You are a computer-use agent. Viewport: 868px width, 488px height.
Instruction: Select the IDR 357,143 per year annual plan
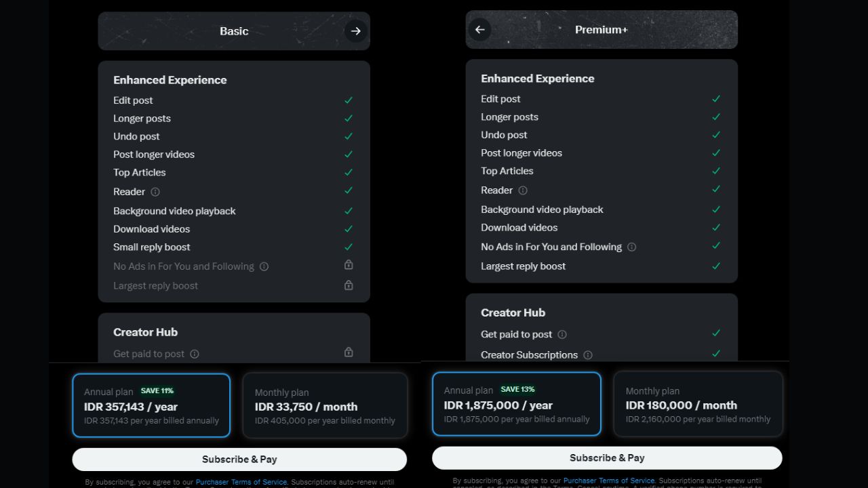point(151,405)
